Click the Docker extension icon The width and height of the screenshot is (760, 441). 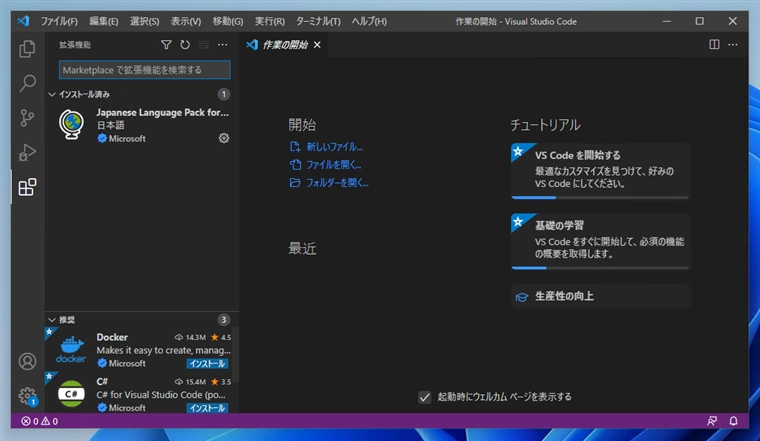coord(71,350)
